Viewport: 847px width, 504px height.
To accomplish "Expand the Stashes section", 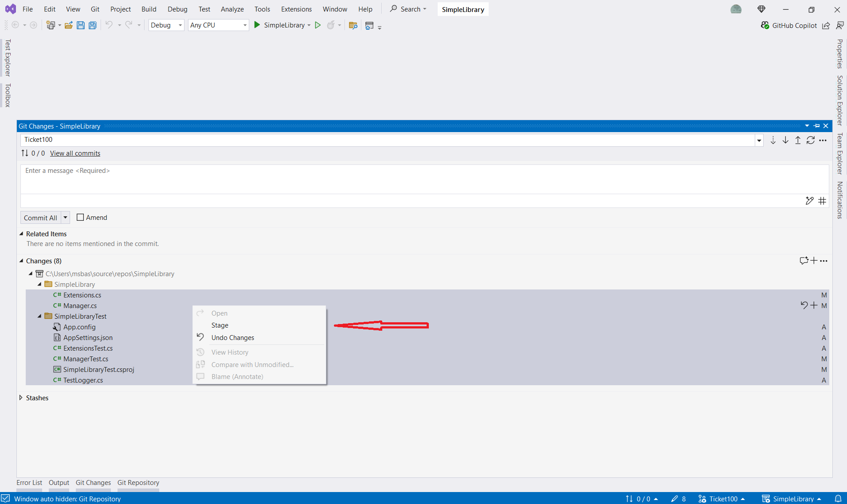I will 21,398.
